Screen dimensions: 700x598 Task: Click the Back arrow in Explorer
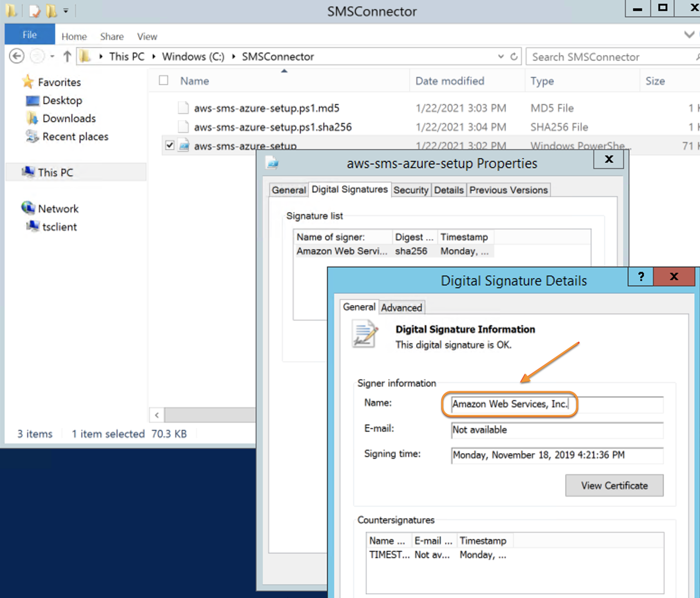click(17, 56)
